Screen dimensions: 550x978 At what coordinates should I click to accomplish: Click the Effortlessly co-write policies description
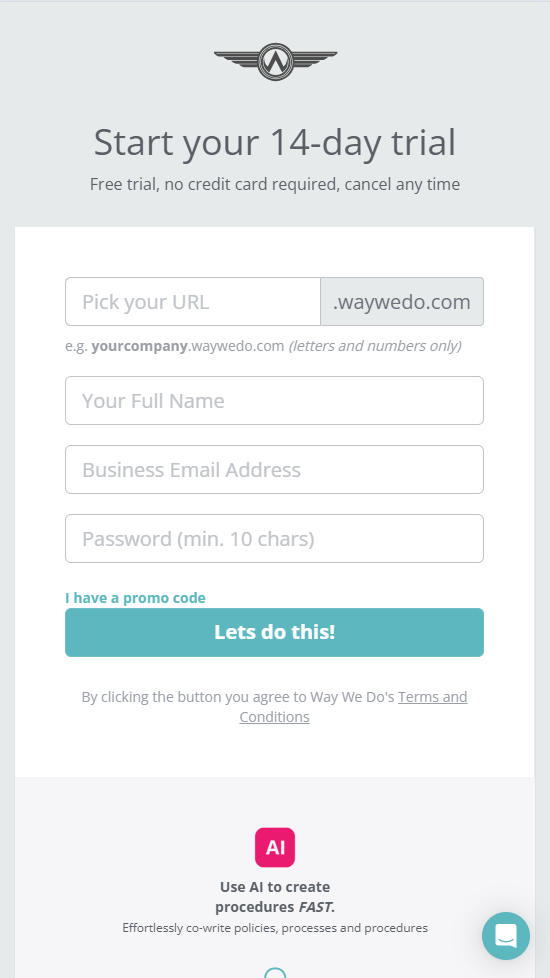click(275, 927)
